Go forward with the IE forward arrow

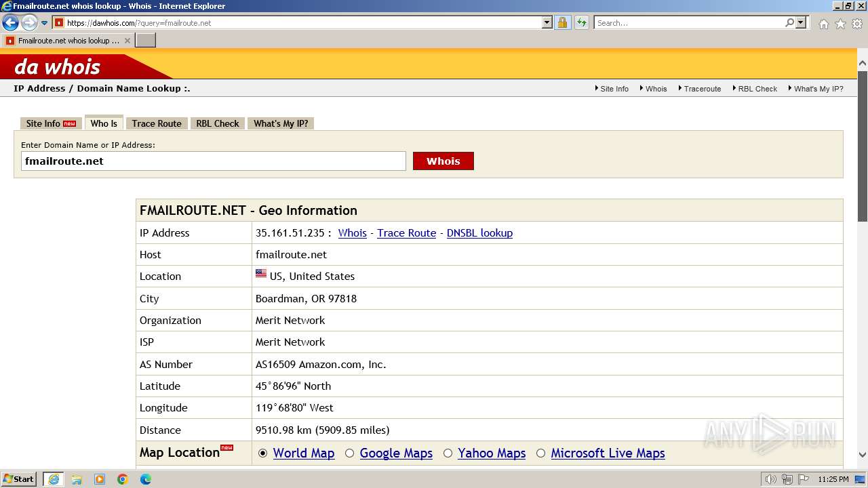coord(29,22)
